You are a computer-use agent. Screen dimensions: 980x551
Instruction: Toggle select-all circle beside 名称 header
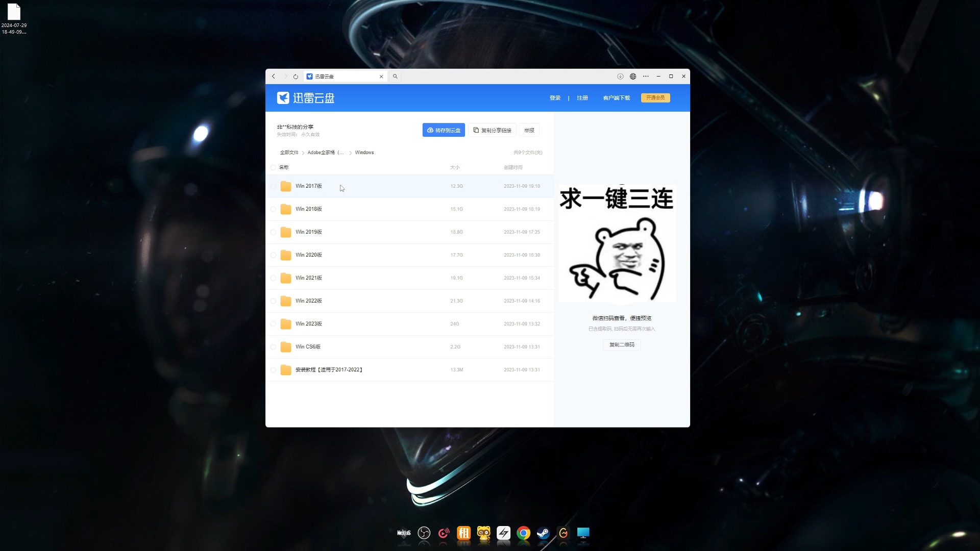(273, 167)
